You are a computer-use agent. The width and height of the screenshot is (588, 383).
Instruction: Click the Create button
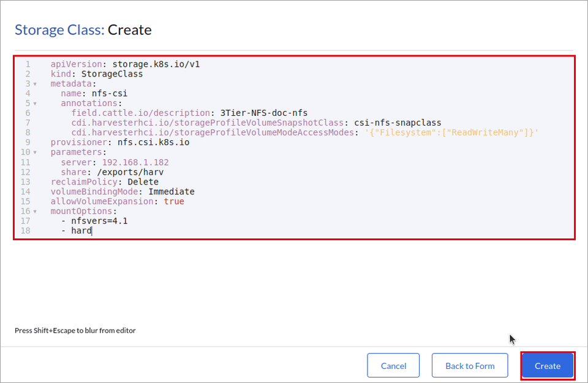tap(548, 366)
